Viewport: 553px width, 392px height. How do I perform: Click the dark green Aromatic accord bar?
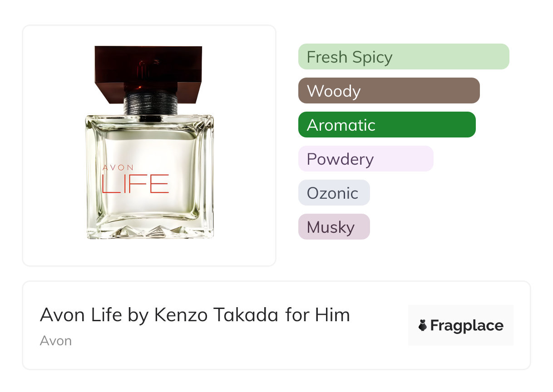(386, 125)
